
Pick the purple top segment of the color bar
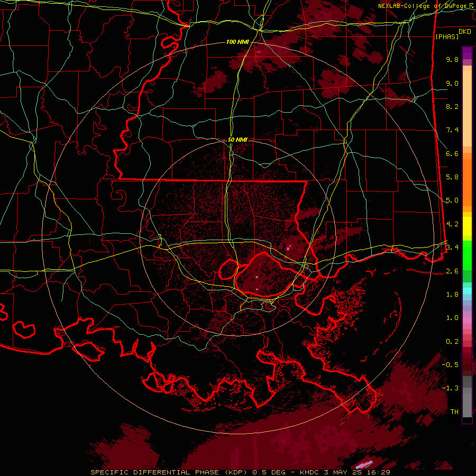pos(467,53)
